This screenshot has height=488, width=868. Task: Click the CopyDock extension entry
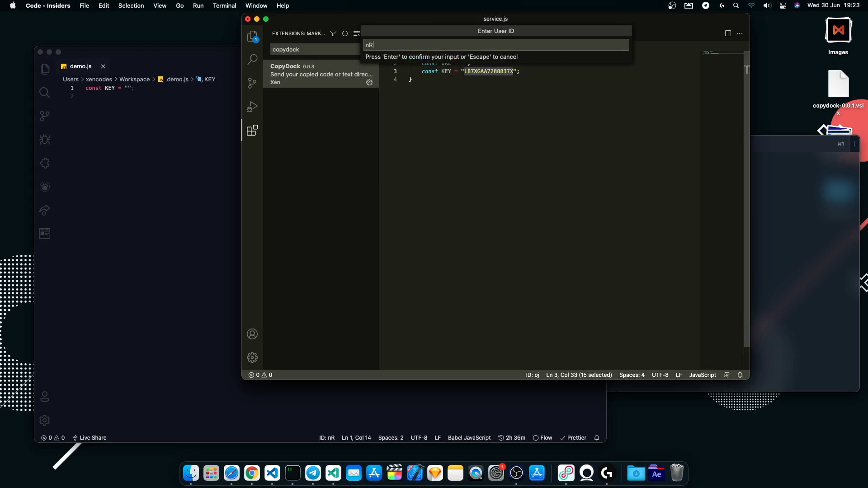(321, 74)
